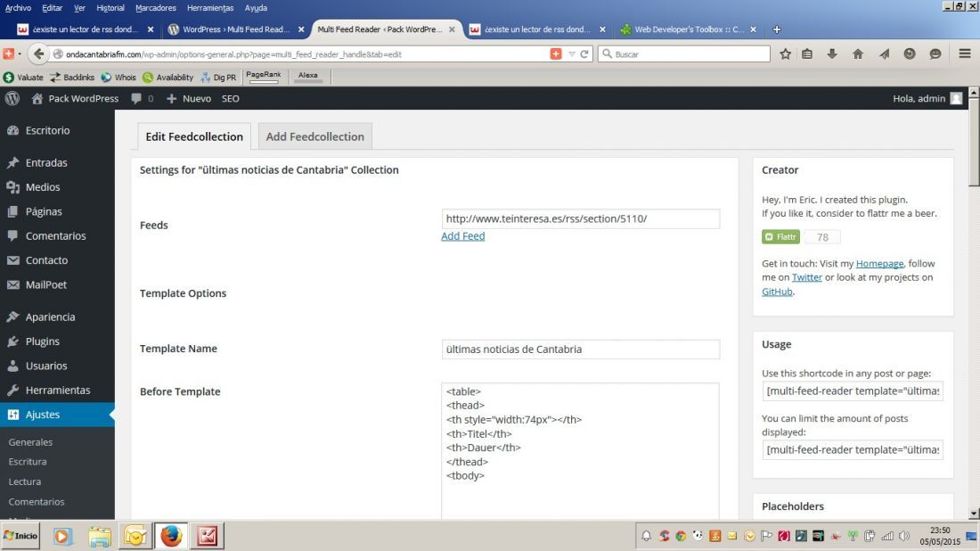Open the Editar menu
The height and width of the screenshot is (551, 980).
tap(52, 8)
